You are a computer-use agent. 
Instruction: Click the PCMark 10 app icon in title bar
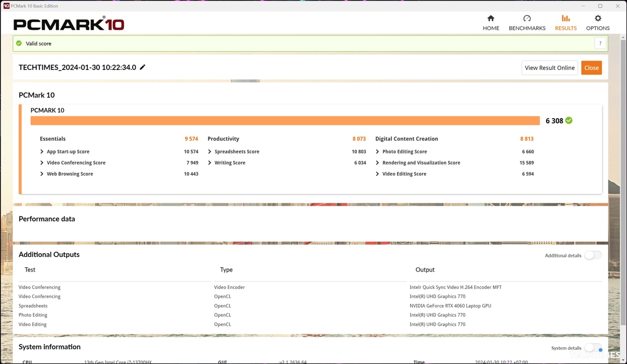click(6, 6)
